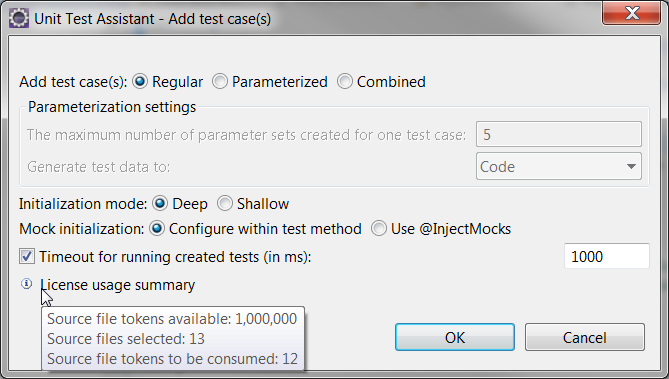Click the timeout value field showing 1000

pyautogui.click(x=607, y=256)
